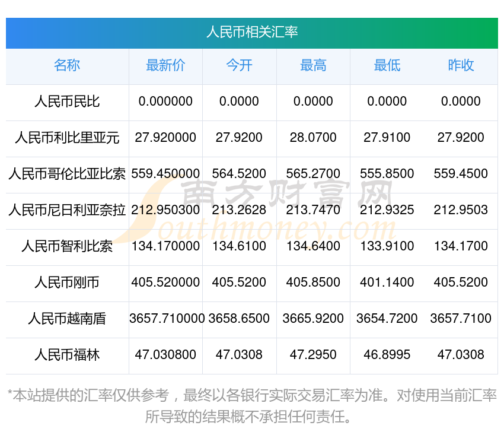The image size is (504, 435).
Task: Click the 人民币福林 row name
Action: [67, 355]
